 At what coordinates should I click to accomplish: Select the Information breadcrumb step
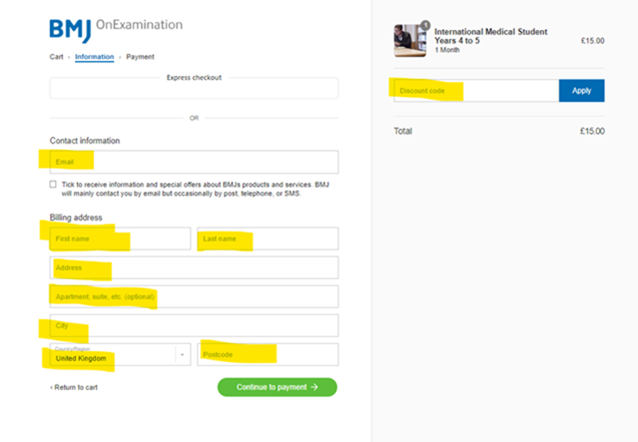click(94, 57)
